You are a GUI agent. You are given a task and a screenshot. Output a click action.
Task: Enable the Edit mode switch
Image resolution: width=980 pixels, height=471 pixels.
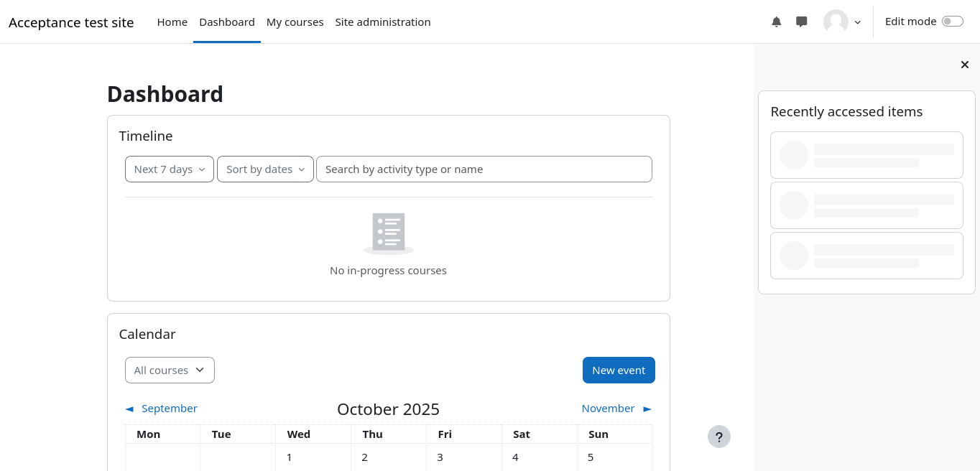952,22
